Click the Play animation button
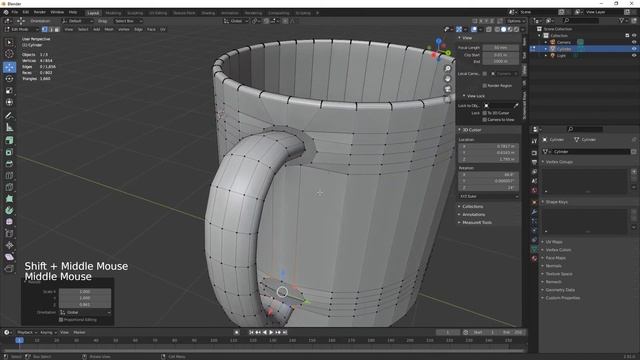Image resolution: width=640 pixels, height=360 pixels. pos(271,333)
